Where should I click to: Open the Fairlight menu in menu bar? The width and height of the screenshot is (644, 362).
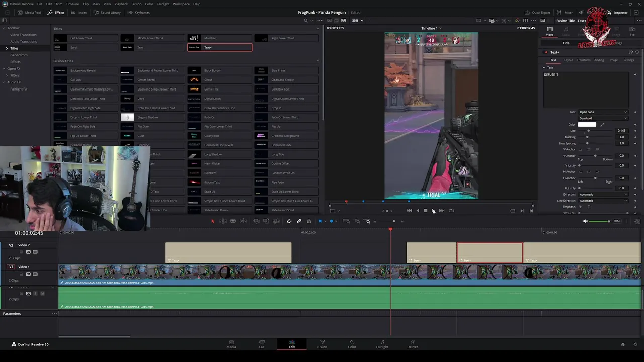click(x=163, y=4)
